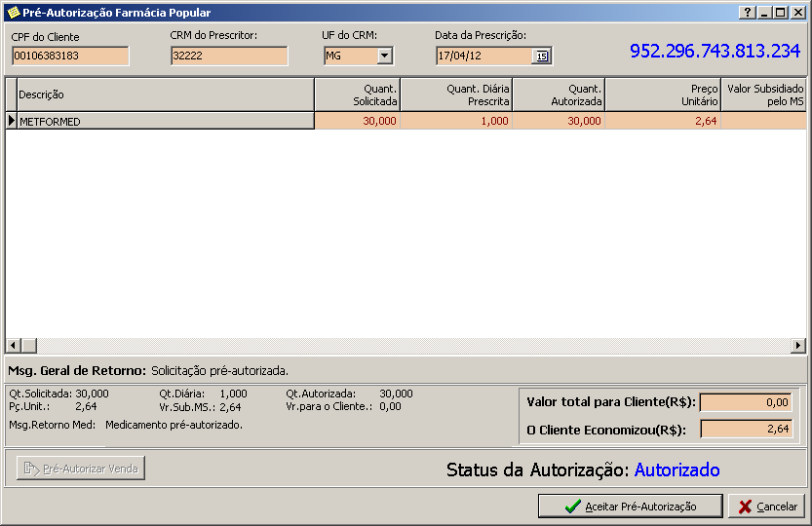Screen dimensions: 812x526
Task: Click the Valor total para Cliente field
Action: tap(747, 402)
